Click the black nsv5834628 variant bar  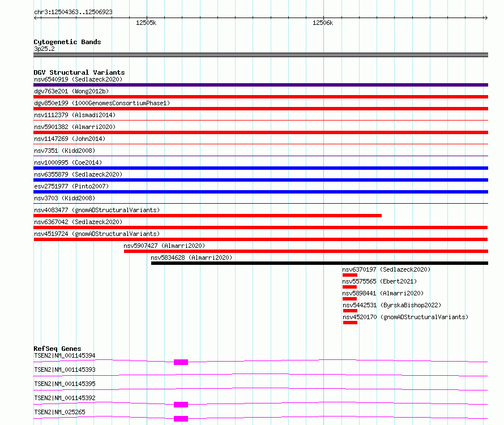tap(319, 263)
